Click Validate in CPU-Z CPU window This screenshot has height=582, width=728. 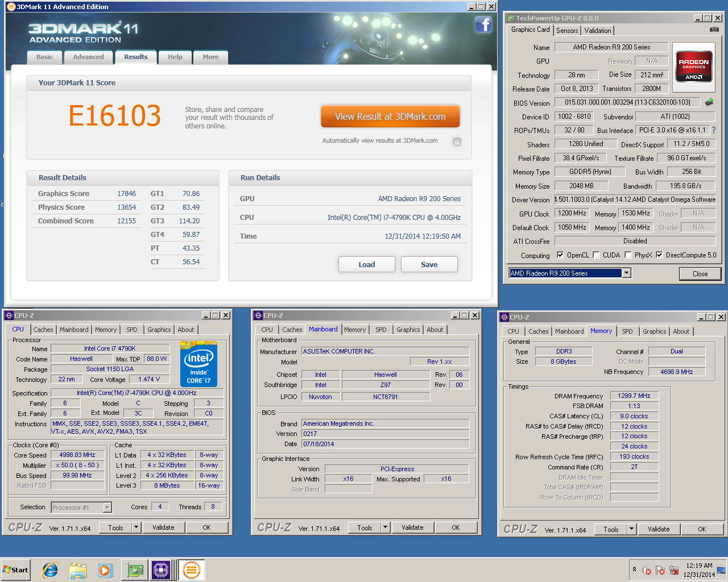click(163, 527)
